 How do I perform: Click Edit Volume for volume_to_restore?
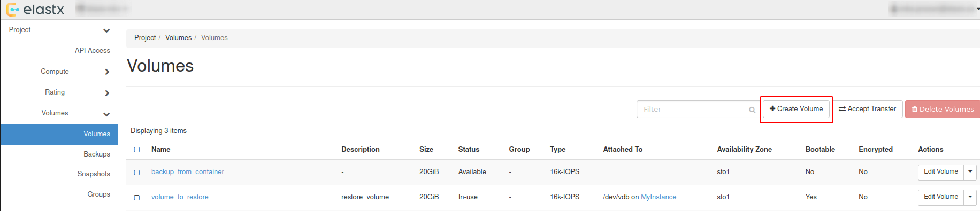click(941, 197)
